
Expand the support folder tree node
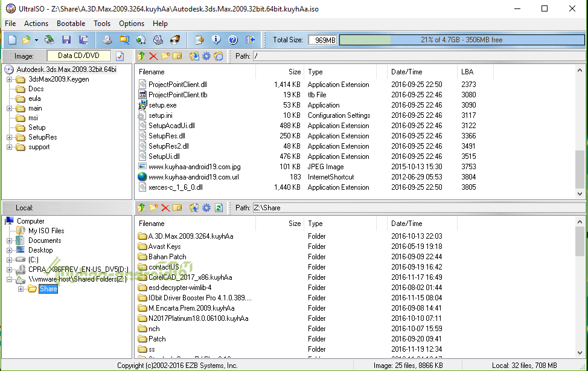click(x=10, y=147)
